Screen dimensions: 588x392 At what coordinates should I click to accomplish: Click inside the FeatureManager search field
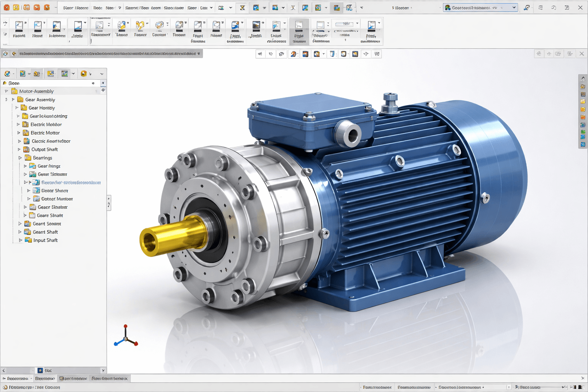[x=50, y=83]
